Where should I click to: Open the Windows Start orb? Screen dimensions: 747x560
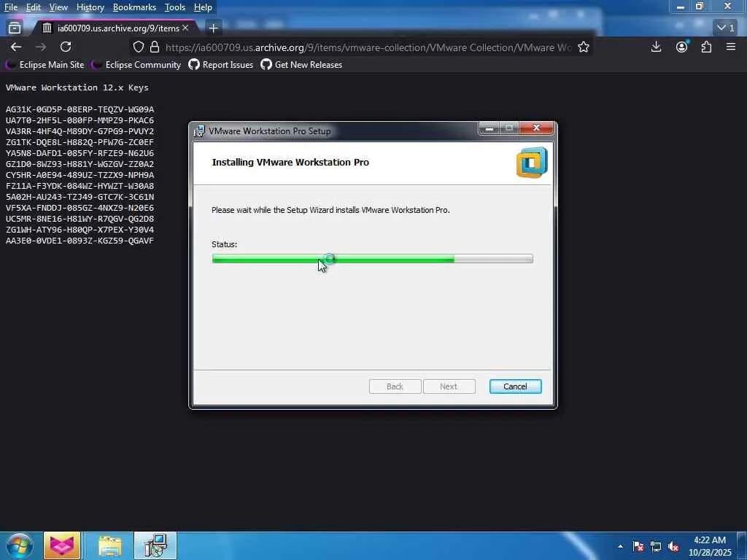(19, 545)
